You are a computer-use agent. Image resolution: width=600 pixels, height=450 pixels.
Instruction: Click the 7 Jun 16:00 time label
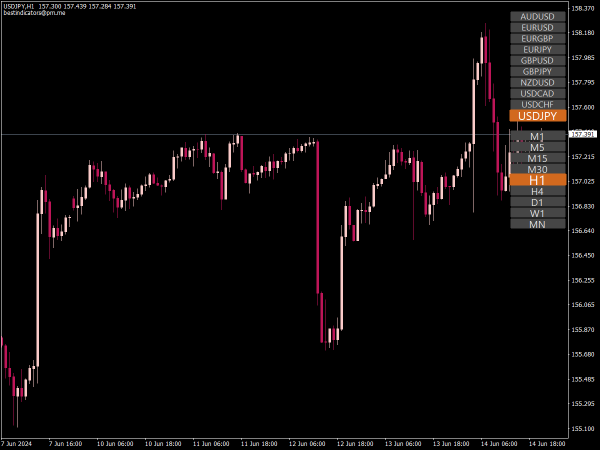coord(65,444)
